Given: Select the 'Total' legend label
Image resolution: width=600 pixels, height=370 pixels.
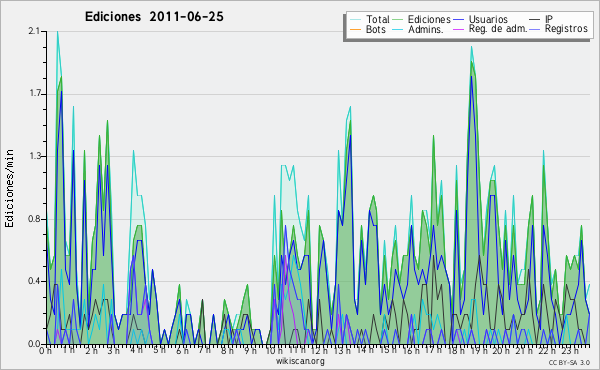Looking at the screenshot, I should (x=377, y=19).
